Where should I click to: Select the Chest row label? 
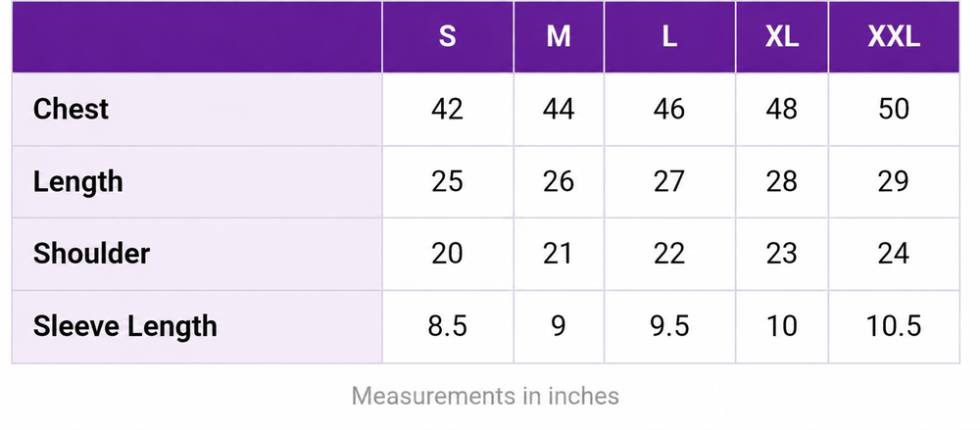[x=71, y=110]
